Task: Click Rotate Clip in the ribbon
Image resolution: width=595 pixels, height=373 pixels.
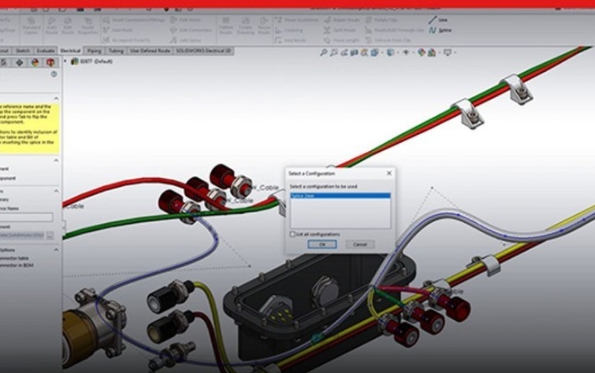Action: pos(381,20)
